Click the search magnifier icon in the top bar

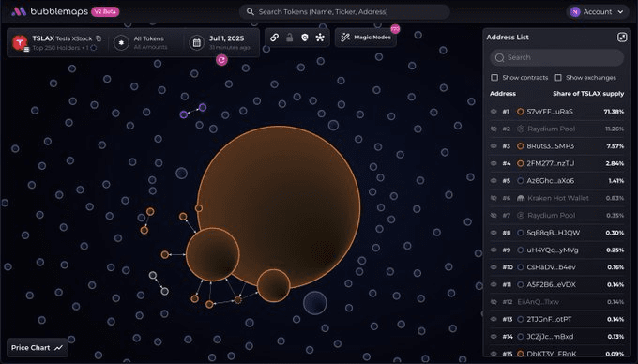click(x=251, y=12)
